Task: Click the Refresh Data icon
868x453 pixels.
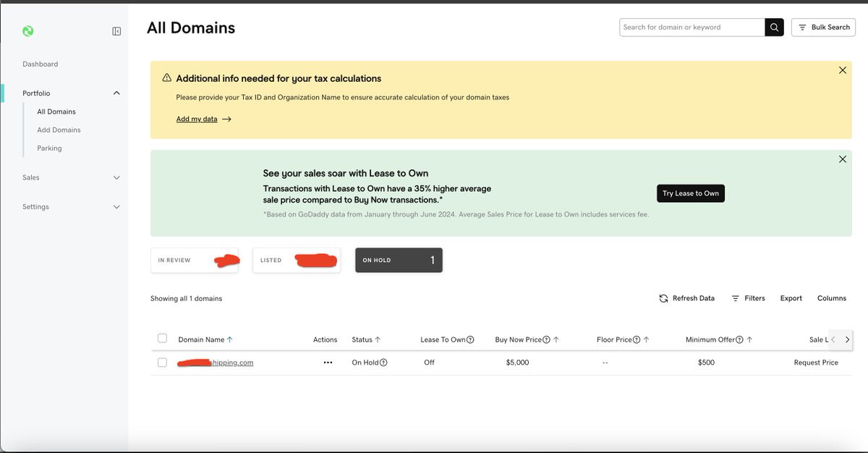Action: click(663, 299)
